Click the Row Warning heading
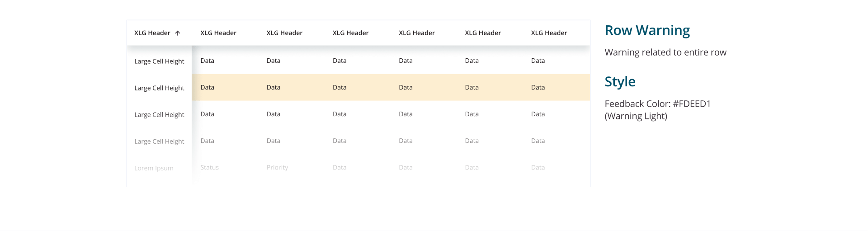868x231 pixels. pos(647,30)
